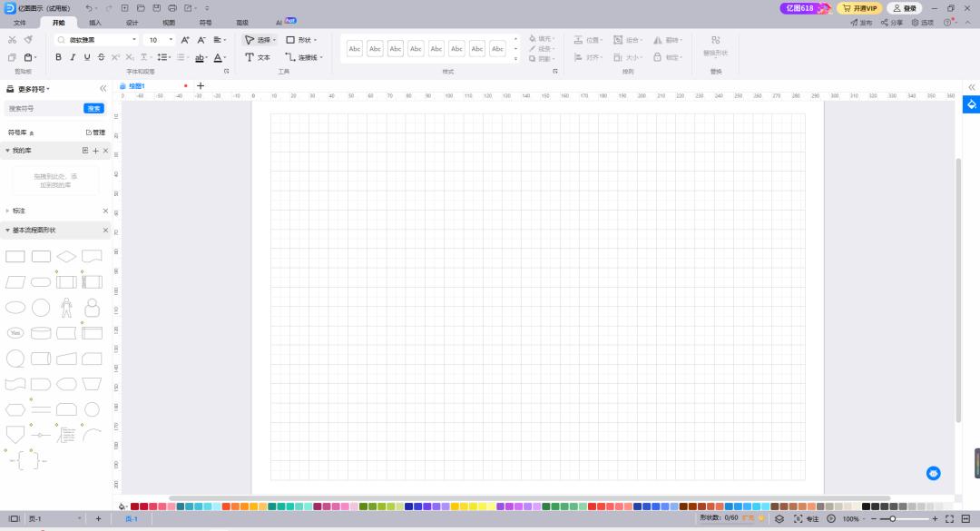The image size is (980, 531).
Task: Open the 填充 (Fill) option
Action: [542, 38]
